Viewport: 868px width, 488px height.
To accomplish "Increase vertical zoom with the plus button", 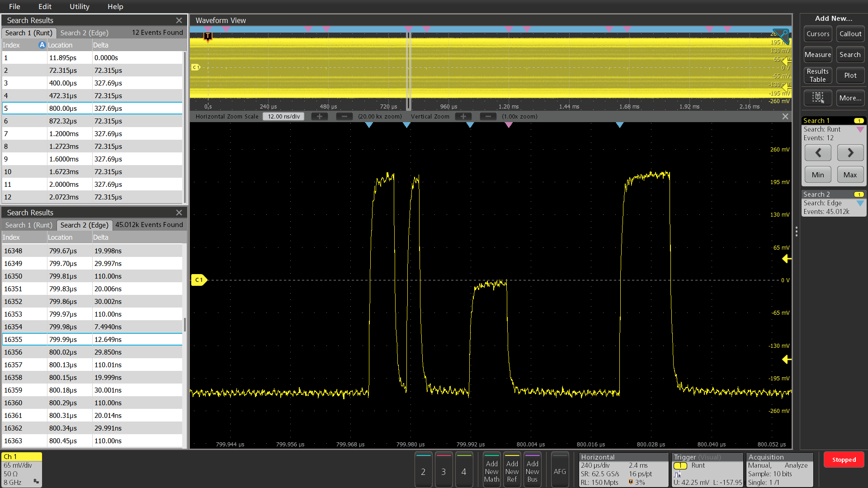I will pyautogui.click(x=463, y=116).
